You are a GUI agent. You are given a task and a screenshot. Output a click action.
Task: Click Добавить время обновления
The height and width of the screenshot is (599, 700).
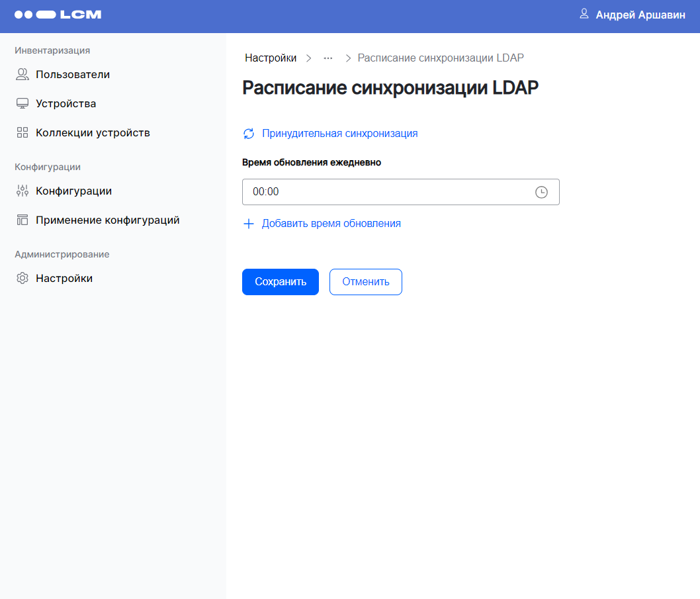[x=331, y=224]
